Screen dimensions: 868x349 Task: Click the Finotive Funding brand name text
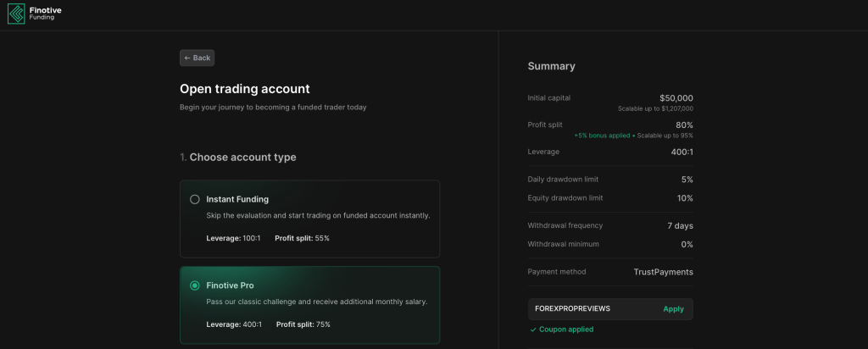point(46,14)
